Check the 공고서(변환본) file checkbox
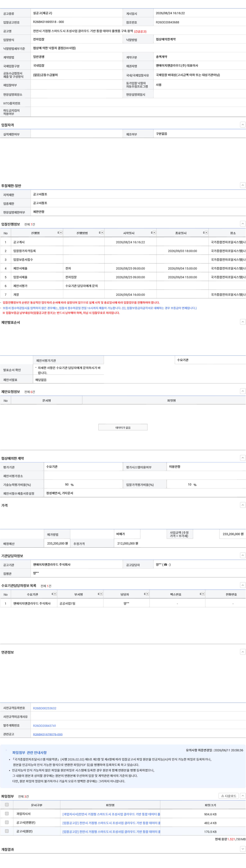 pos(7,822)
